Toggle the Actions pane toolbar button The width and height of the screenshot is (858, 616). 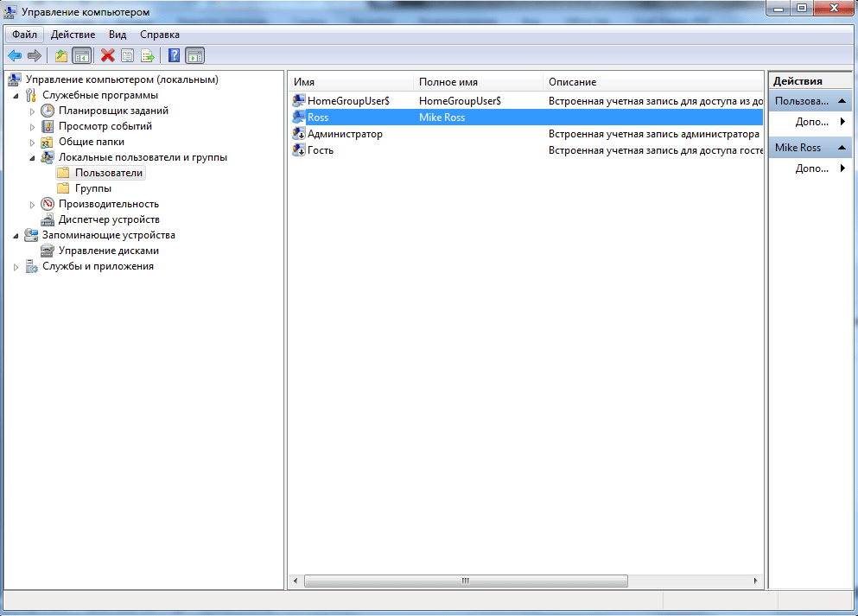(195, 56)
